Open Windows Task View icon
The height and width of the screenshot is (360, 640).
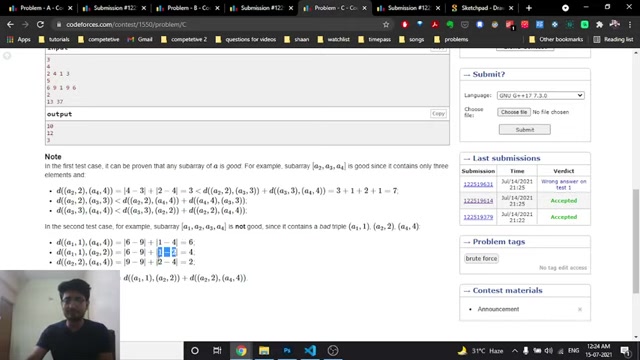(217, 351)
